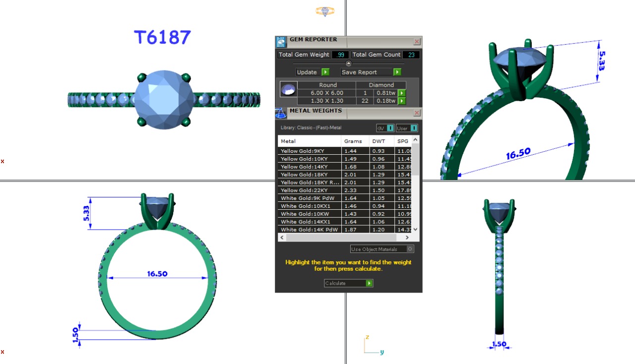Screen dimensions: 635x364
Task: Click the Gem Reporter panel icon
Action: click(x=281, y=42)
